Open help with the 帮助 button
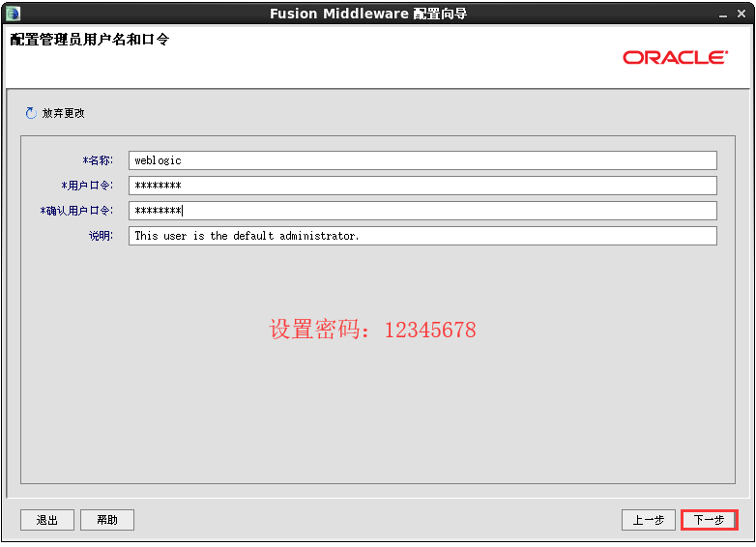This screenshot has width=756, height=547. 107,520
